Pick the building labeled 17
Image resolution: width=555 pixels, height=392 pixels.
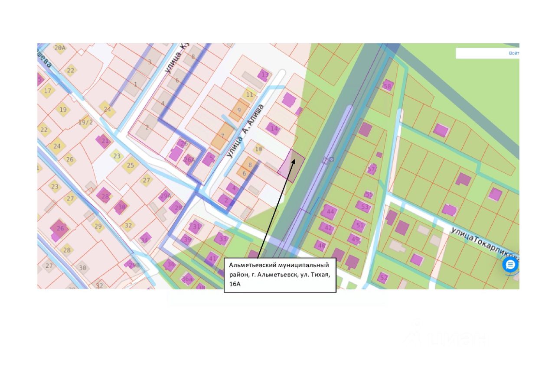[47, 91]
